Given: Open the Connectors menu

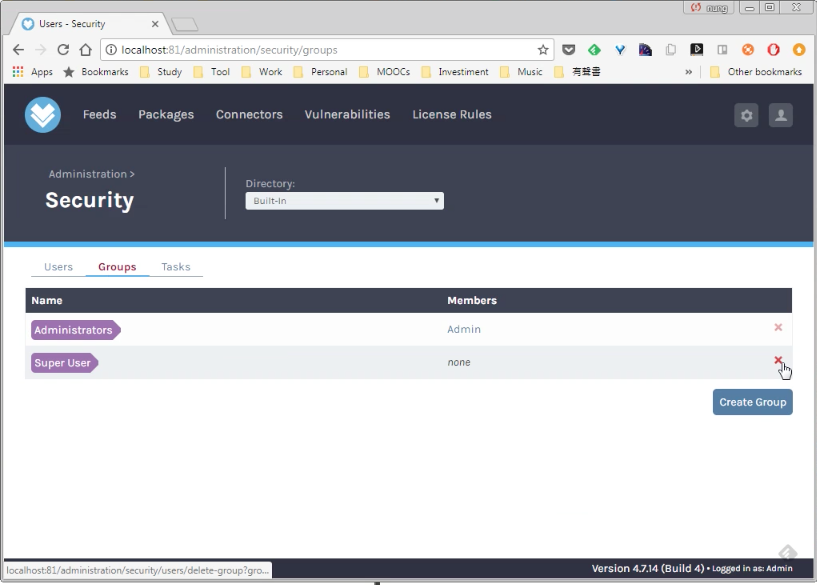Looking at the screenshot, I should coord(249,115).
